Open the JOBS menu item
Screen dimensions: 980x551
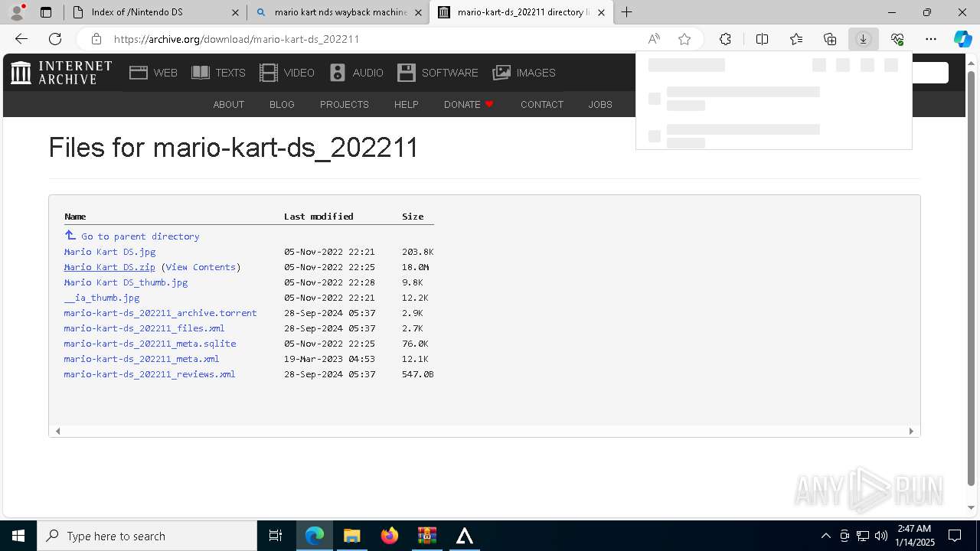pos(600,105)
